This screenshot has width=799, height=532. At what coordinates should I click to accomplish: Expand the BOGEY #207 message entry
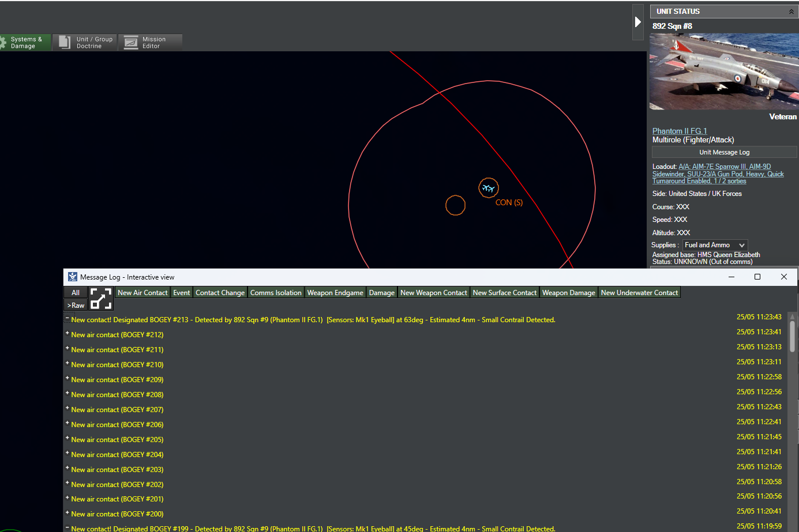click(67, 409)
